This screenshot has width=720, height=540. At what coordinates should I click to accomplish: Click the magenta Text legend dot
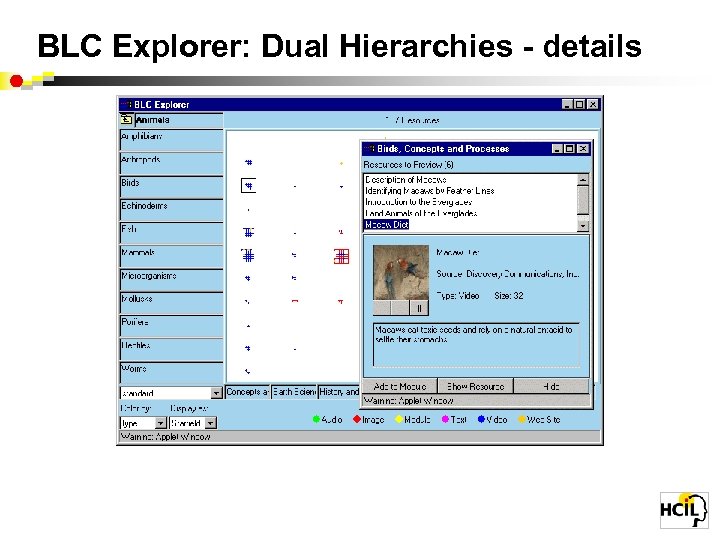tap(445, 419)
